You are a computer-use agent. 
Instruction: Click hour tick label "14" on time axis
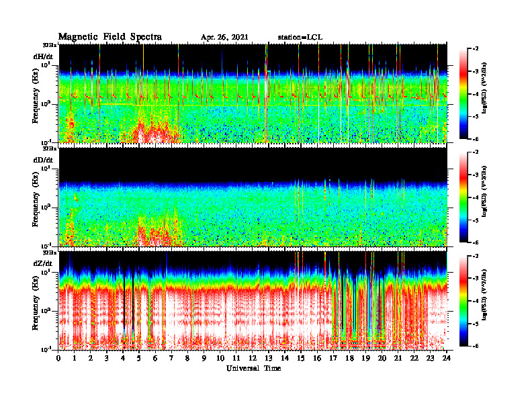(x=285, y=359)
